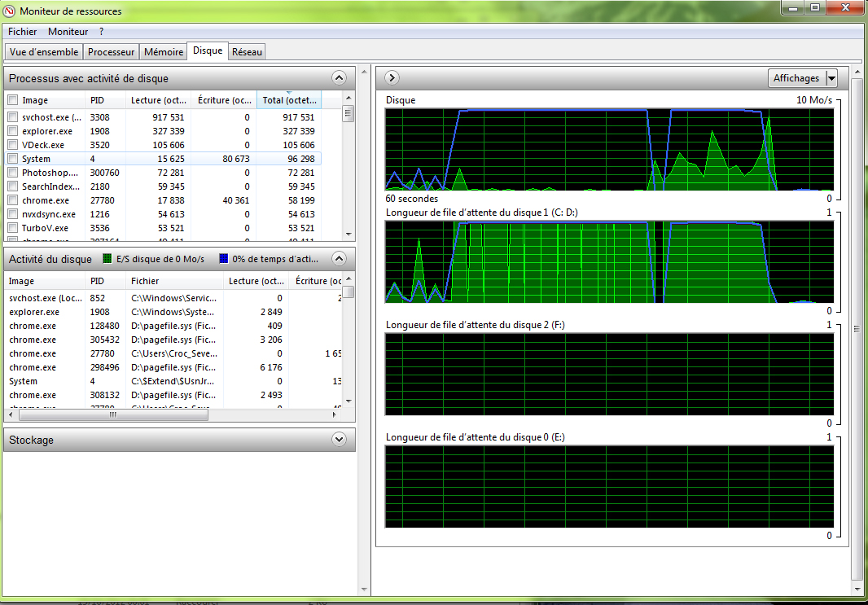Click the Resource Monitor title bar icon
The width and height of the screenshot is (868, 605).
pos(9,11)
